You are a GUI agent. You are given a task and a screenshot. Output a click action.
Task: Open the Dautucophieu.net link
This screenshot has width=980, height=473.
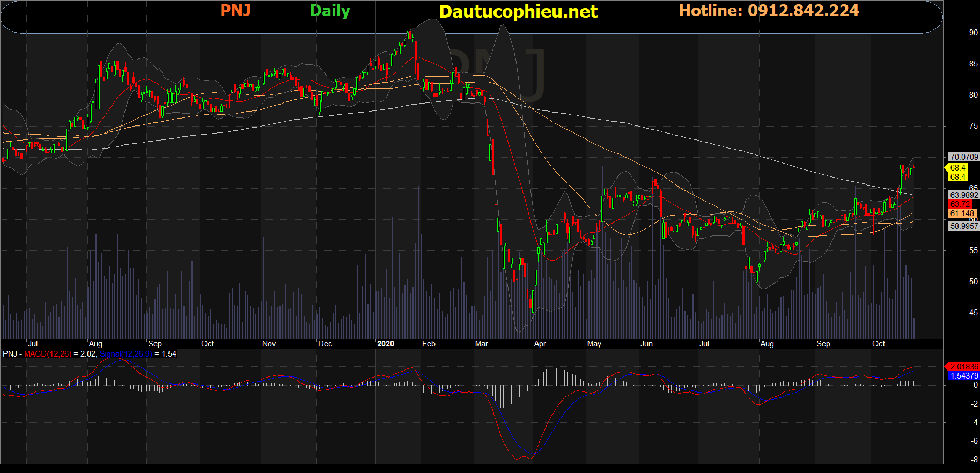(518, 12)
